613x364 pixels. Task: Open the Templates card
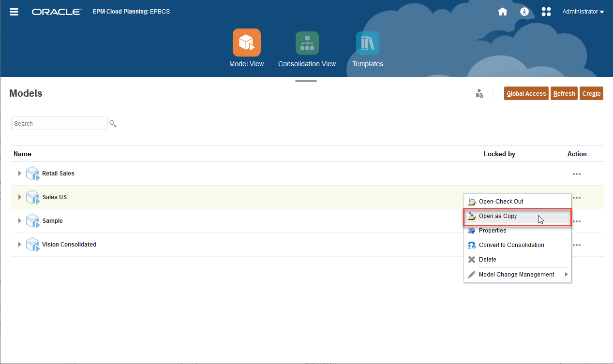[368, 43]
